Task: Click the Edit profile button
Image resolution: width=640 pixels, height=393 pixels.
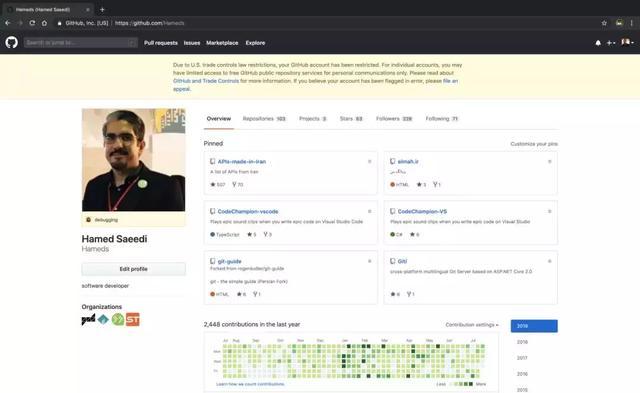Action: point(133,269)
